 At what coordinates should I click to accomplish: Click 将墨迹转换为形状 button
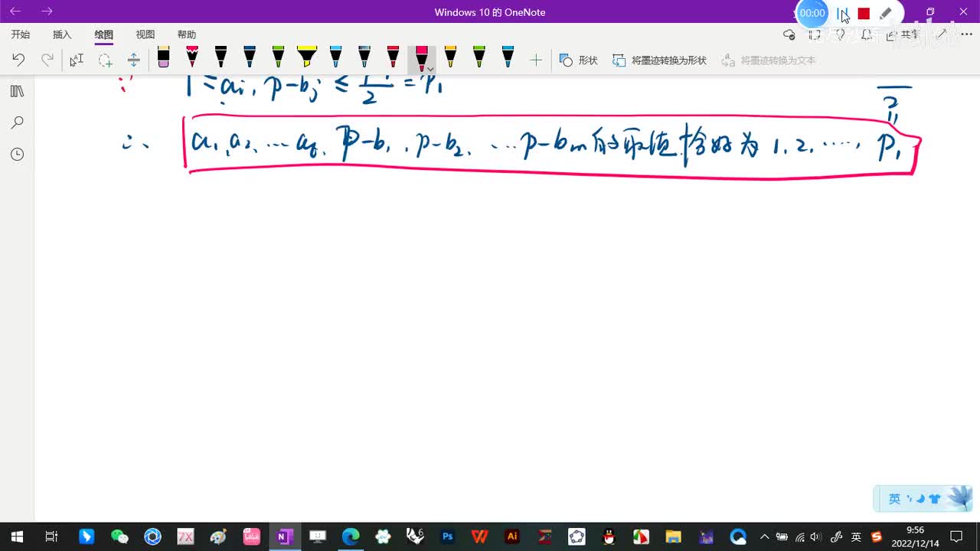[659, 60]
